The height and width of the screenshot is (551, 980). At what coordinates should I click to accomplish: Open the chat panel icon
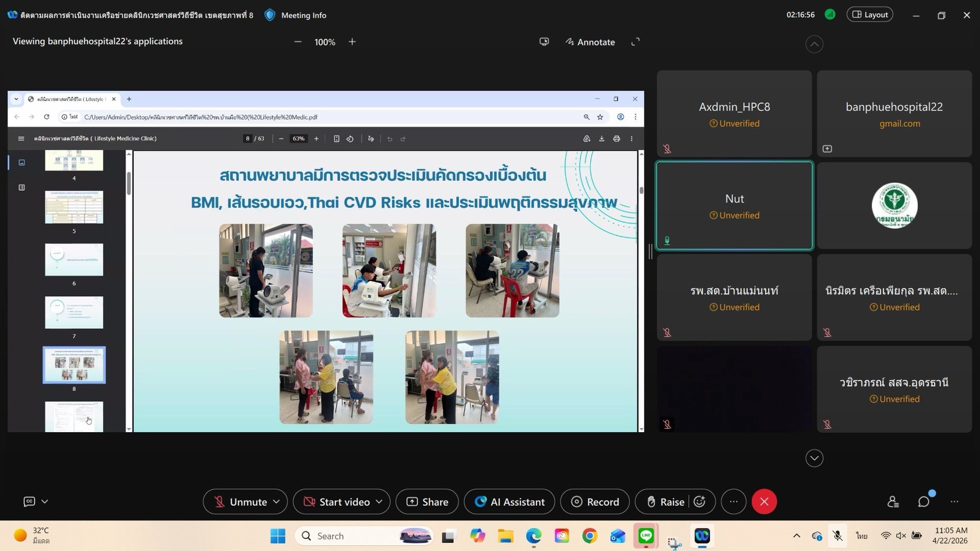click(923, 502)
